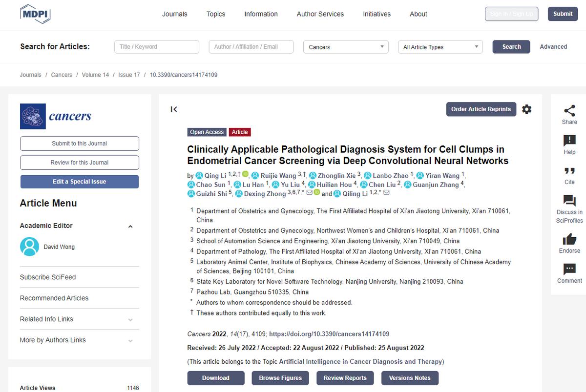Screen dimensions: 586x392
Task: Click the Share icon in right sidebar
Action: point(569,111)
